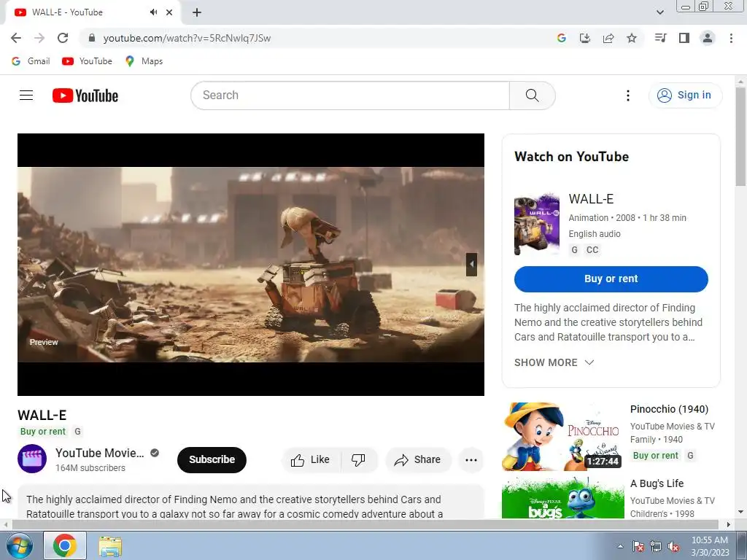This screenshot has height=560, width=747.
Task: Expand the video description text box
Action: click(251, 502)
